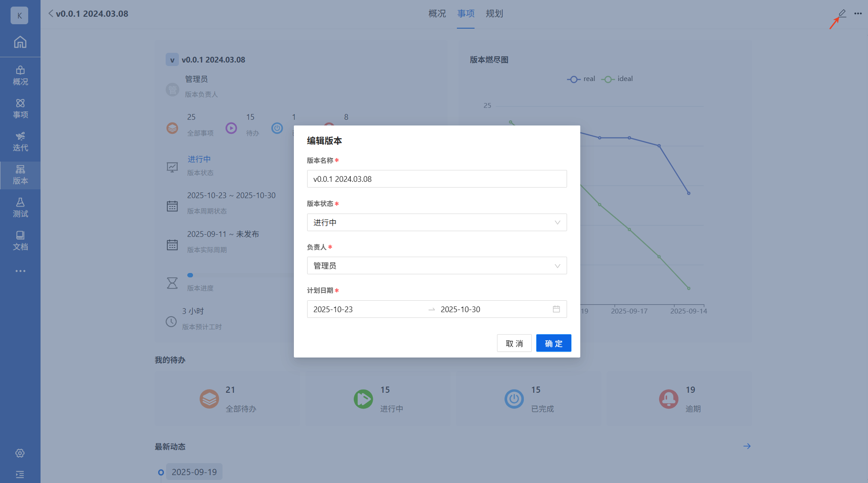Open top-right three-dots more menu

858,13
